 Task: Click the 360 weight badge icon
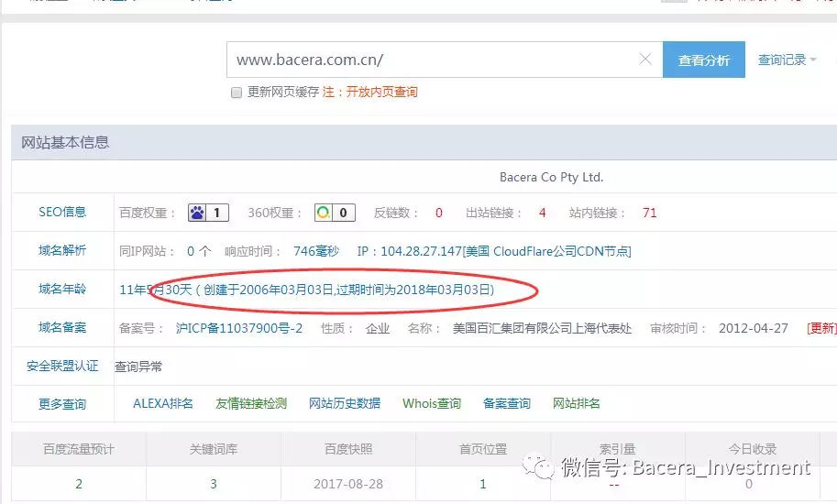pos(335,213)
